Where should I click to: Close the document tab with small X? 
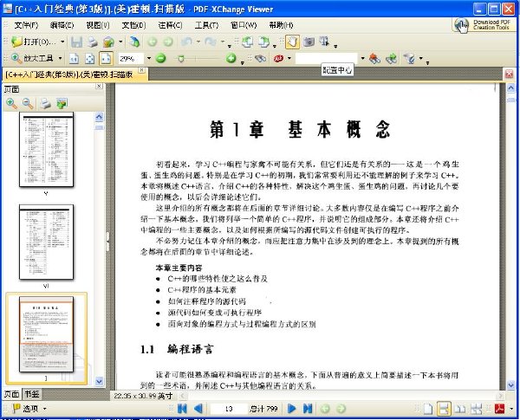[141, 70]
